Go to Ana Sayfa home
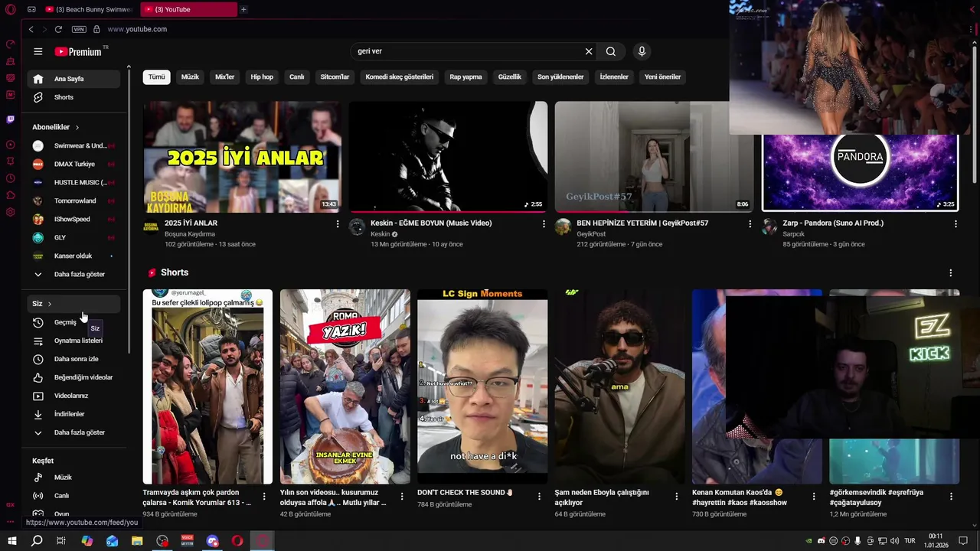 pos(73,79)
